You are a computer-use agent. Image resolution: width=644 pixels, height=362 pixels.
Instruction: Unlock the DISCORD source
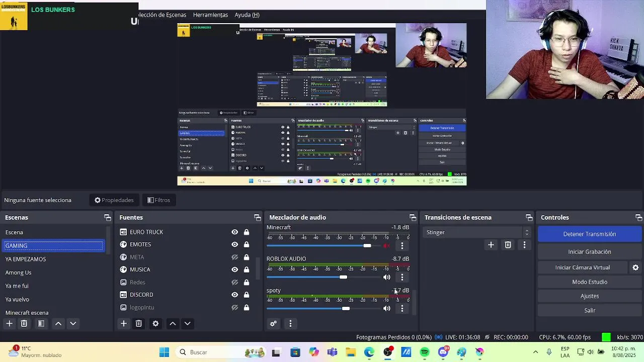[x=247, y=295]
